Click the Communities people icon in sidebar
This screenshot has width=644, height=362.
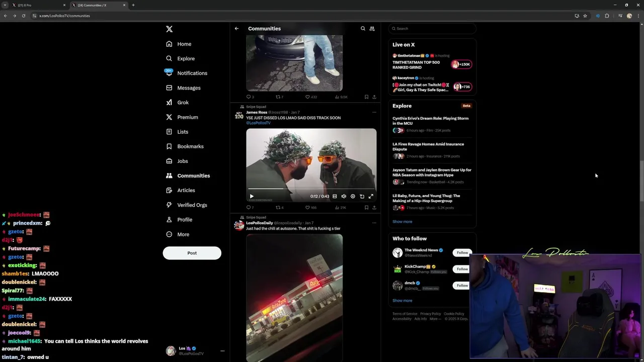[x=169, y=175]
